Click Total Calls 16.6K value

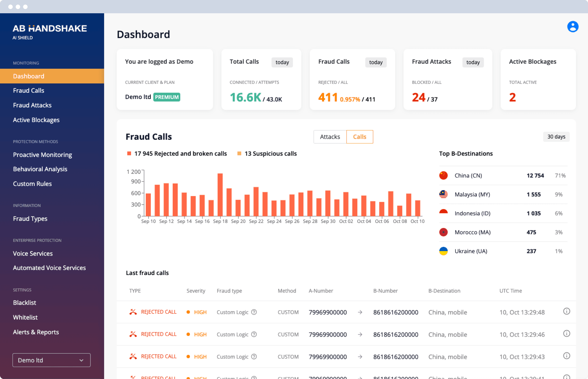[245, 97]
